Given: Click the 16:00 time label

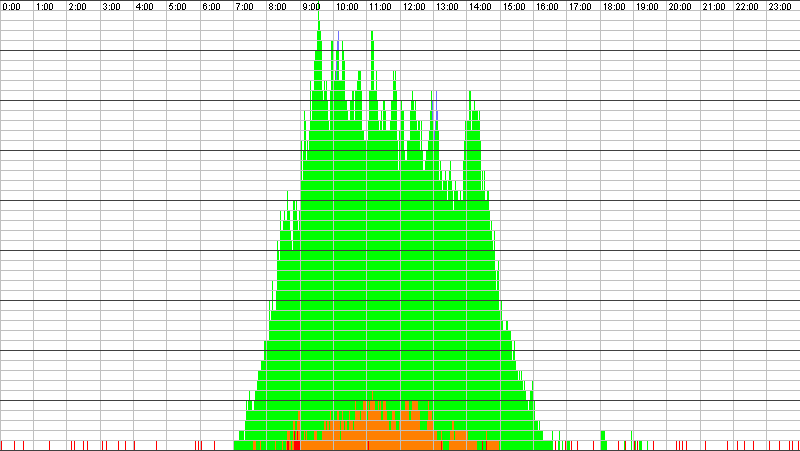Looking at the screenshot, I should (x=547, y=7).
